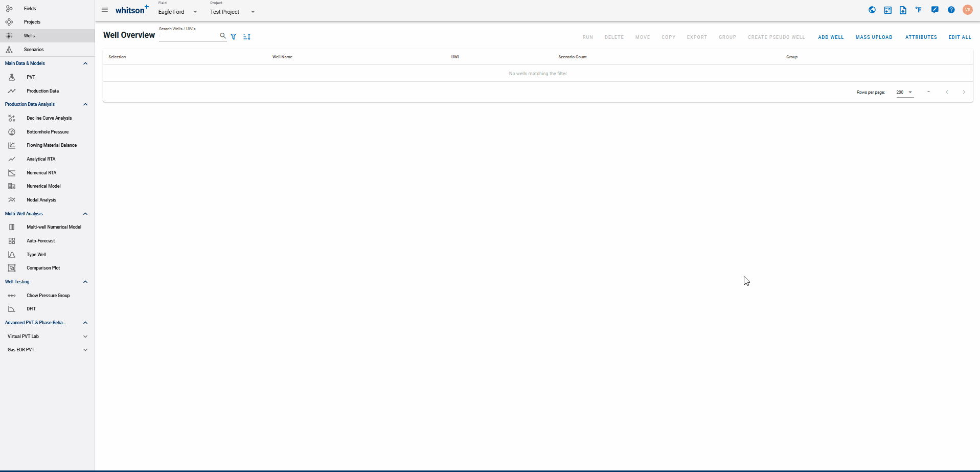Open Bottomhole Pressure module
The width and height of the screenshot is (980, 472).
point(47,132)
